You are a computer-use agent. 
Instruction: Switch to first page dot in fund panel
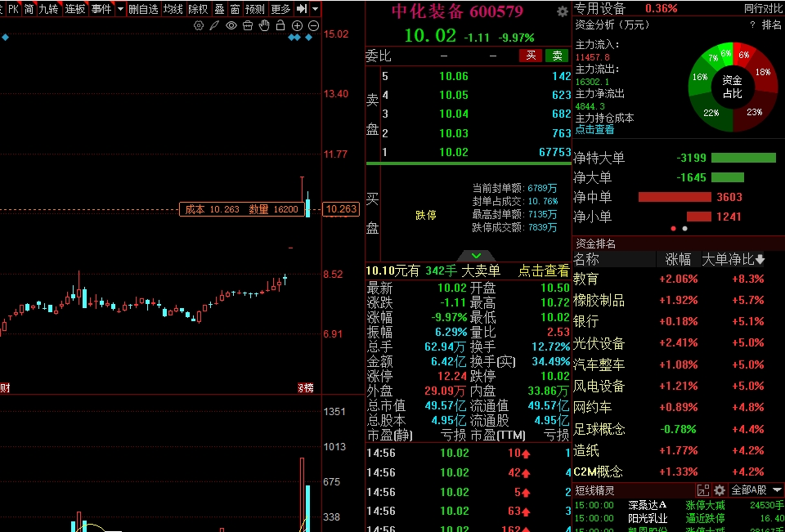click(673, 229)
